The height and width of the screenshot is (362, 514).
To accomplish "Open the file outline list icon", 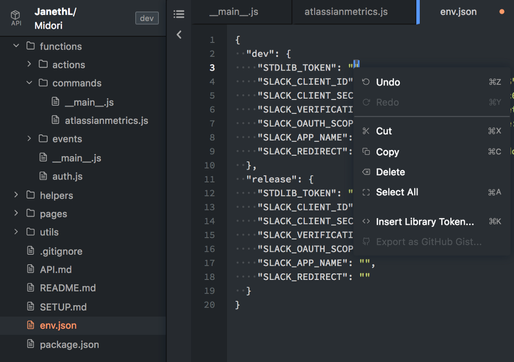I will (179, 14).
